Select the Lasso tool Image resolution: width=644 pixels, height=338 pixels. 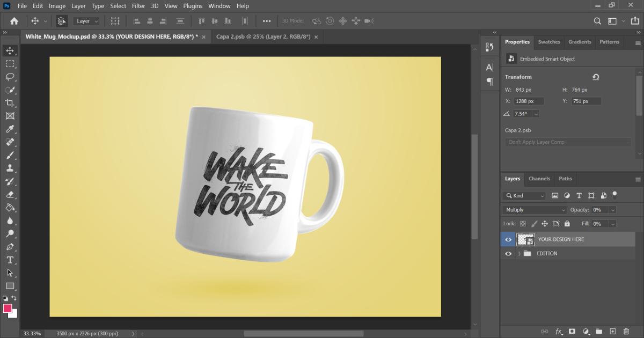pos(10,77)
